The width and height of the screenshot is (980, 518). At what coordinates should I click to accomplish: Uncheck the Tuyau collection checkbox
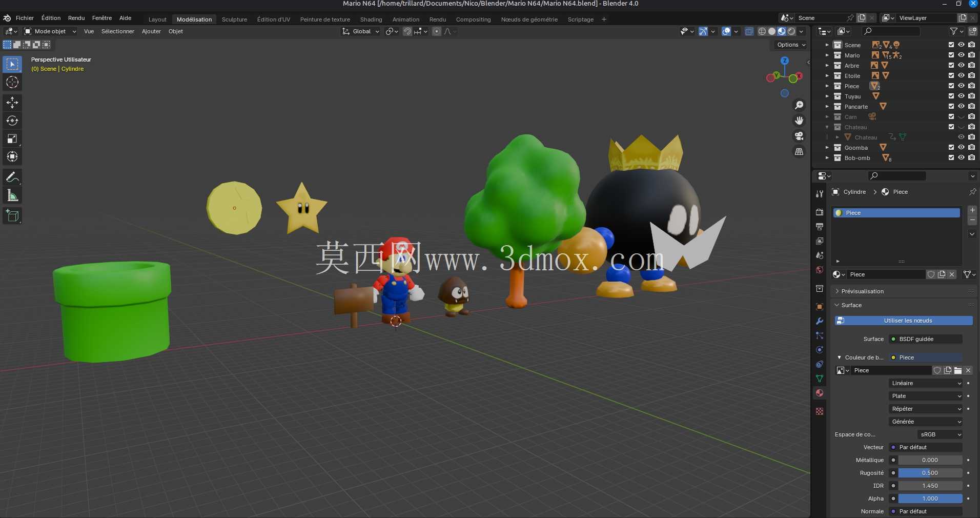click(x=951, y=96)
